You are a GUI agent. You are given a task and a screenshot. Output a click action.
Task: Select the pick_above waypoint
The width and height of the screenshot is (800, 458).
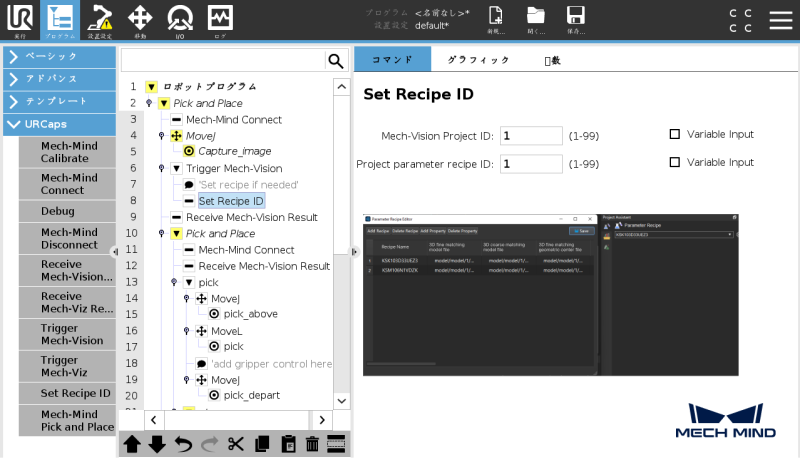(x=251, y=314)
